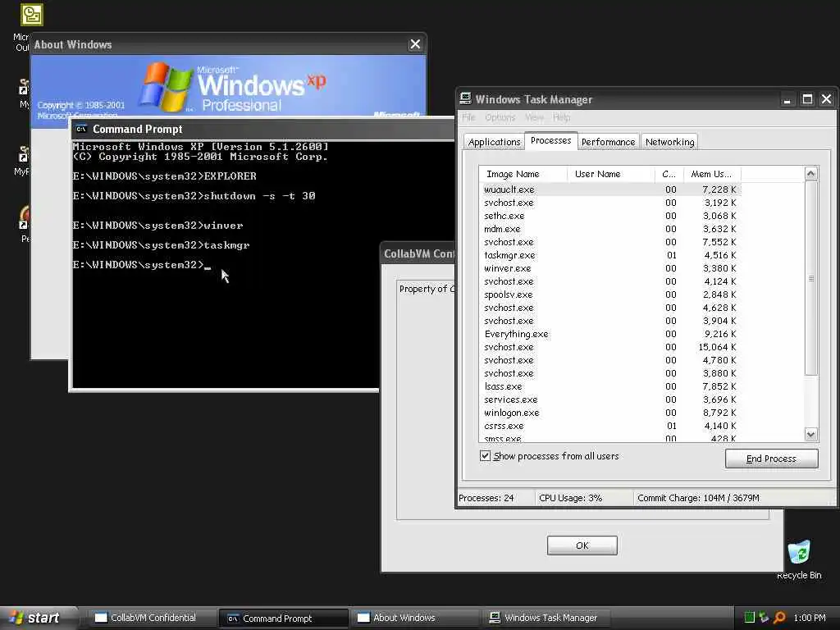Sort processes by Mem Usage column
This screenshot has height=630, width=840.
712,174
